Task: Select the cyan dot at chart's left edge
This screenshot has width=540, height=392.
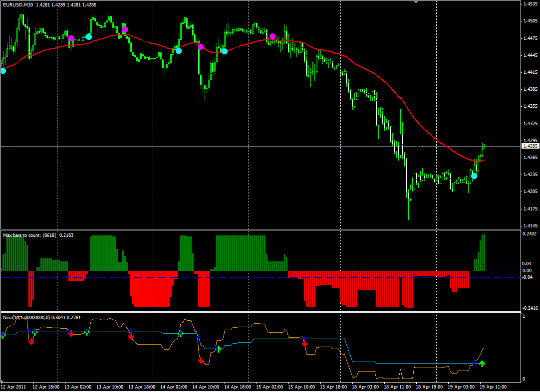Action: tap(3, 71)
